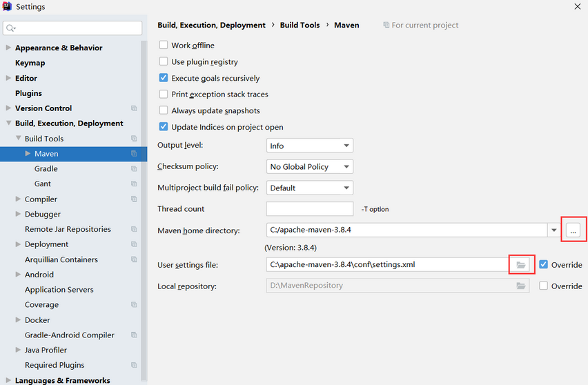The width and height of the screenshot is (588, 385).
Task: Open Multiproject build fail policy dropdown
Action: coord(310,188)
